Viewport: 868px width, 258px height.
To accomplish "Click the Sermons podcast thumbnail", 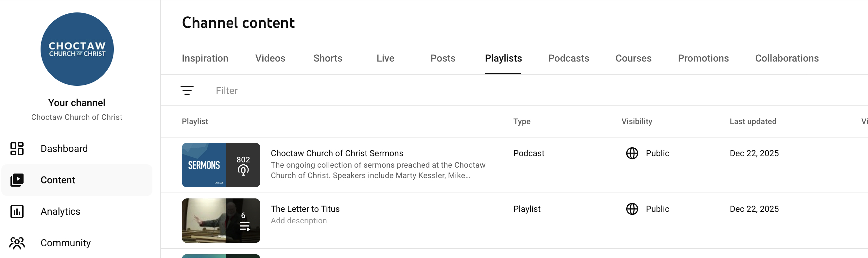I will pyautogui.click(x=221, y=165).
